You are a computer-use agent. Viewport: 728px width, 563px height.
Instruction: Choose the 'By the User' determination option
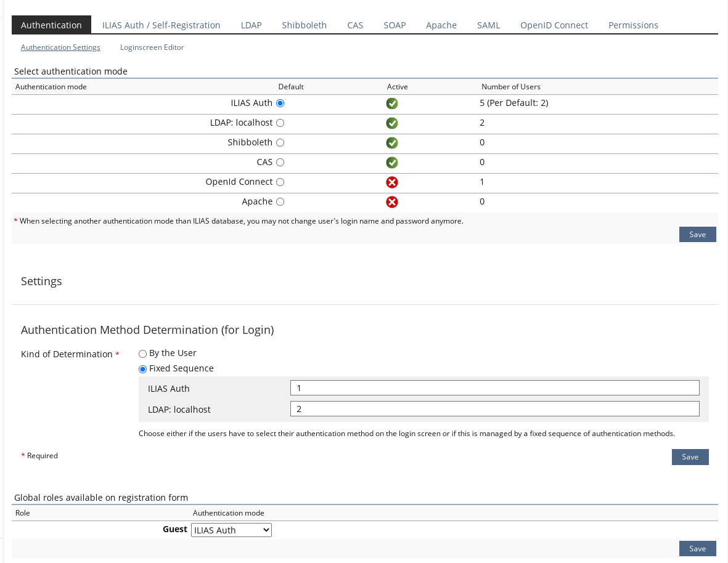pyautogui.click(x=143, y=354)
